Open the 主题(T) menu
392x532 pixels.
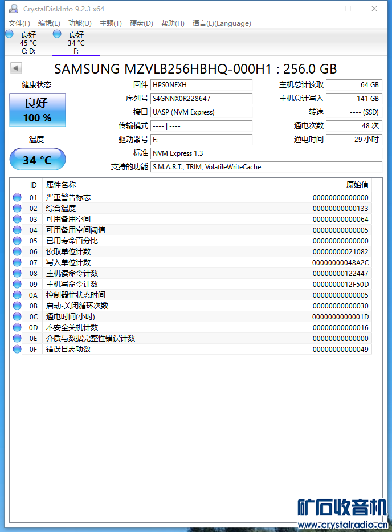[111, 23]
